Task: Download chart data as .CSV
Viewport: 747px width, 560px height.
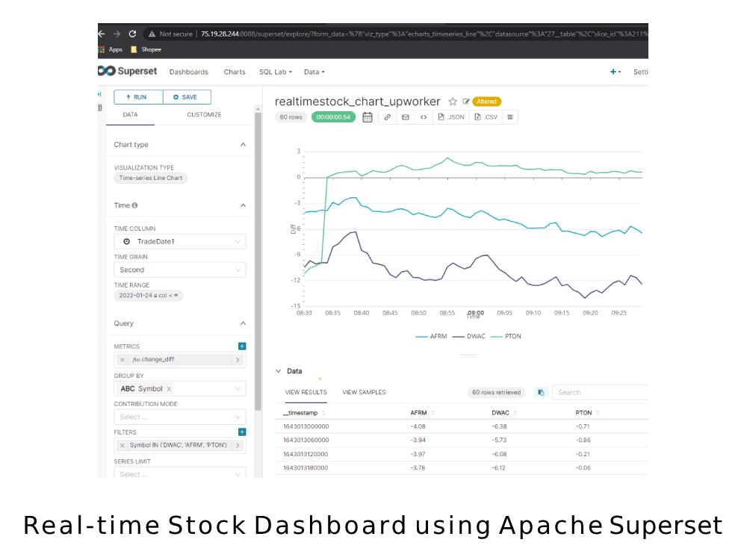Action: click(x=486, y=117)
